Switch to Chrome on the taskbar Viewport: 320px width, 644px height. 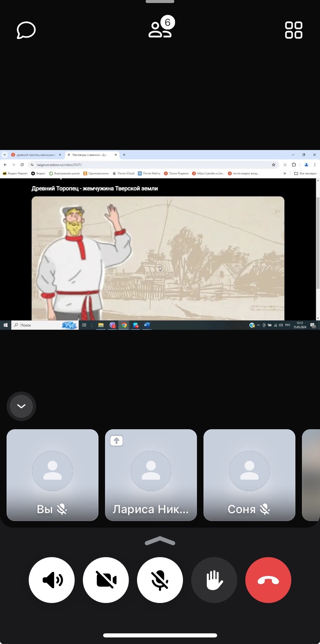click(124, 325)
